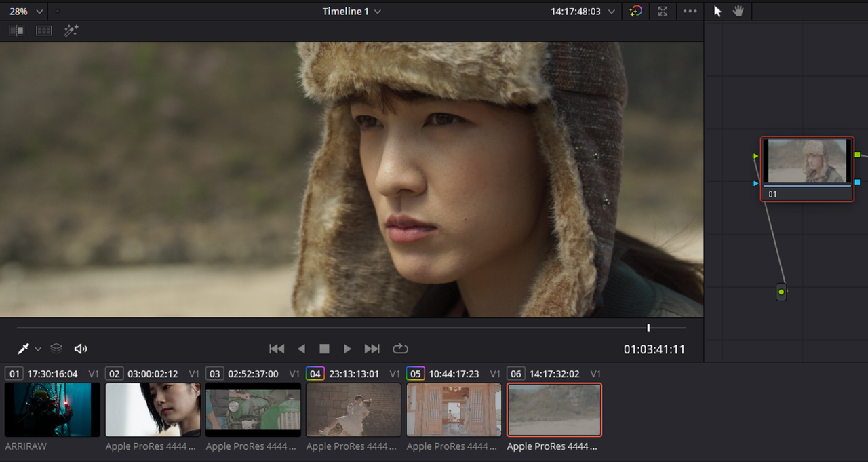The width and height of the screenshot is (868, 462).
Task: Toggle bypass color grades icon
Action: pos(635,11)
